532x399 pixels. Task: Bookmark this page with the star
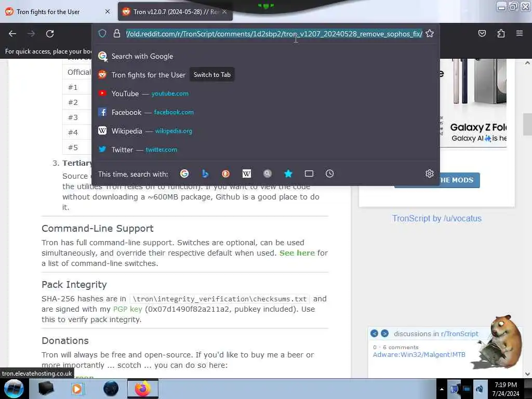430,33
